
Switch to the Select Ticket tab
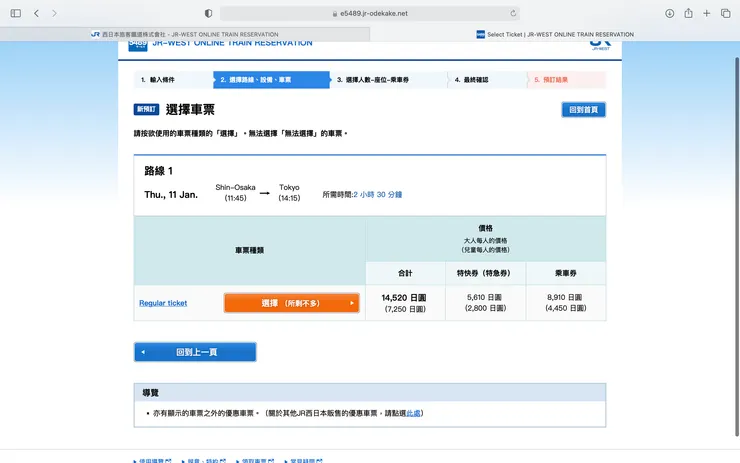tap(555, 34)
